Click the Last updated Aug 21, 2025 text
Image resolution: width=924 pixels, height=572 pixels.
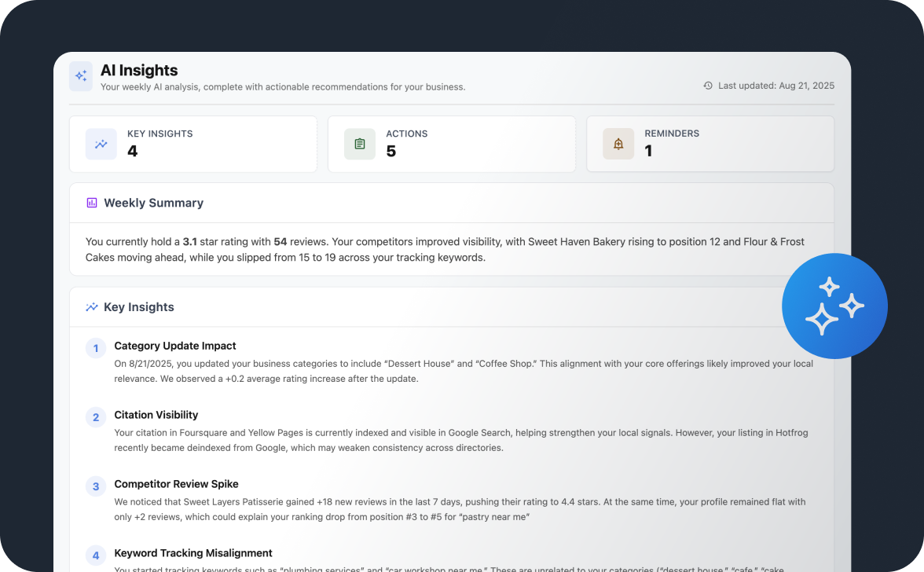775,86
